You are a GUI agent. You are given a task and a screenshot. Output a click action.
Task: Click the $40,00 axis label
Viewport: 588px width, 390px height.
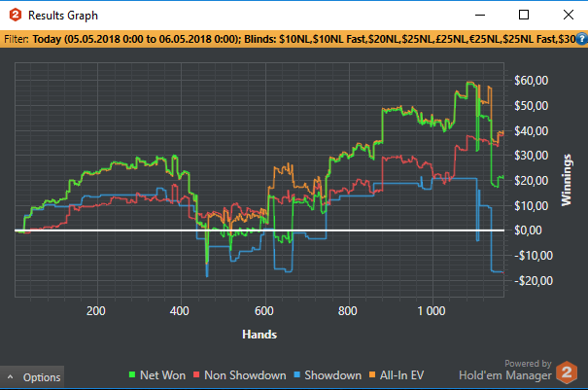[x=531, y=130]
